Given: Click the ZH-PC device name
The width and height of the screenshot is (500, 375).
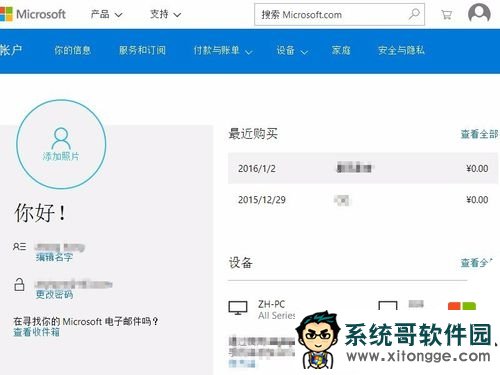Looking at the screenshot, I should [271, 304].
